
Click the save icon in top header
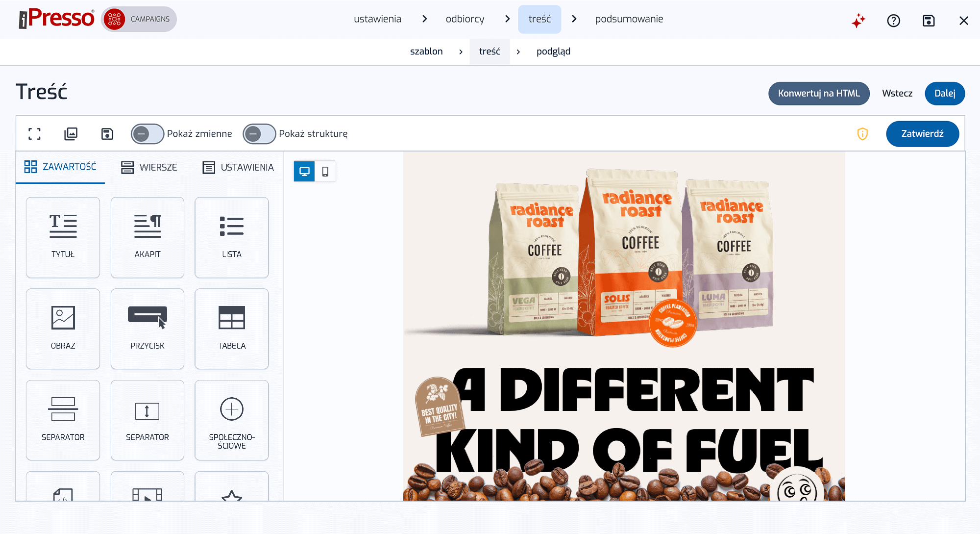click(x=929, y=21)
